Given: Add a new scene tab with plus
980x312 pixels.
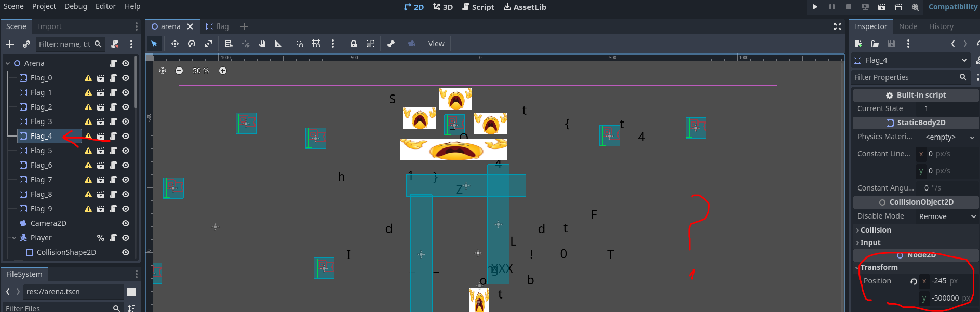Looking at the screenshot, I should 244,26.
